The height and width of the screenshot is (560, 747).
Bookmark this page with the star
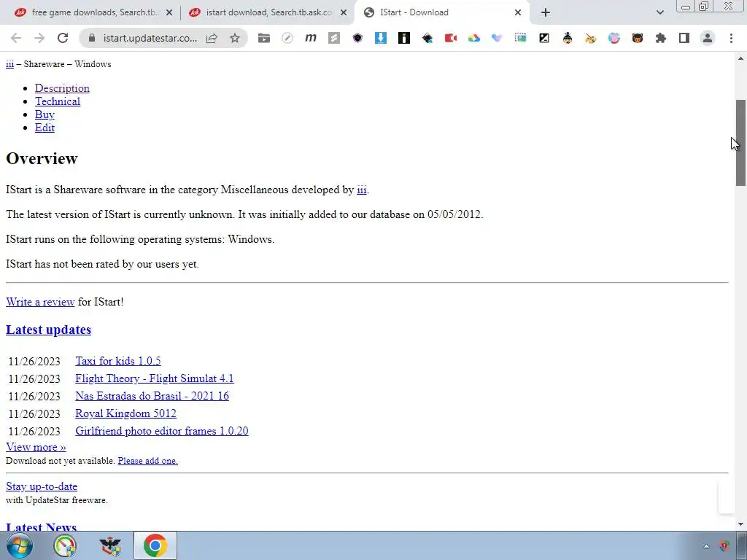point(235,38)
